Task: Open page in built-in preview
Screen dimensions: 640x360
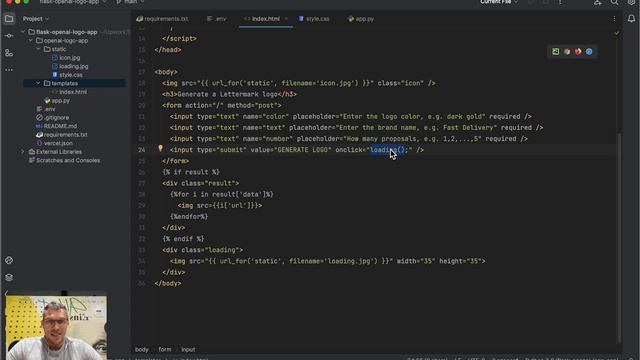Action: pyautogui.click(x=556, y=52)
